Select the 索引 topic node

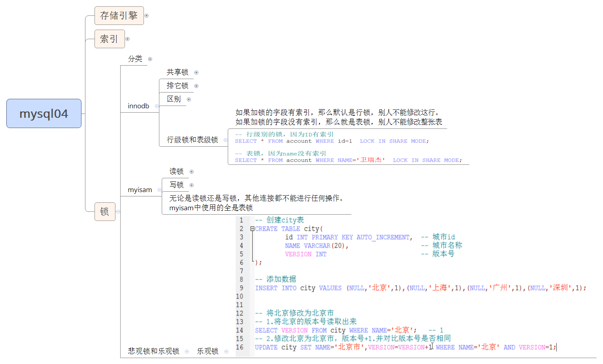110,39
